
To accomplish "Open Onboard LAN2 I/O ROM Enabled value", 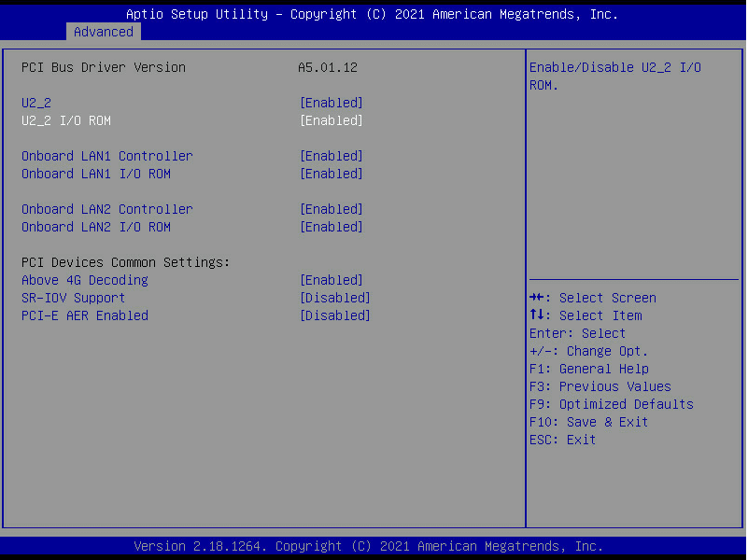I will [332, 227].
